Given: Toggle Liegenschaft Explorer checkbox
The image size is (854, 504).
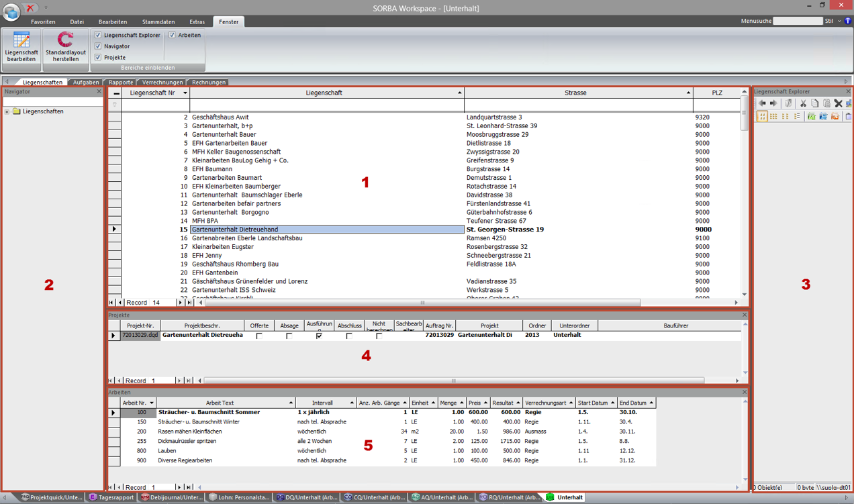Looking at the screenshot, I should point(98,35).
